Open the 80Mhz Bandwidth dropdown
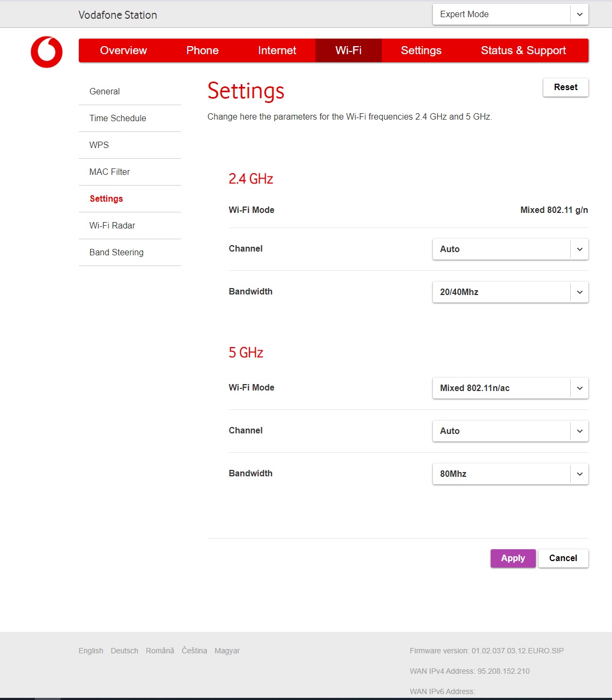Screen dimensions: 612x700 click(x=510, y=474)
